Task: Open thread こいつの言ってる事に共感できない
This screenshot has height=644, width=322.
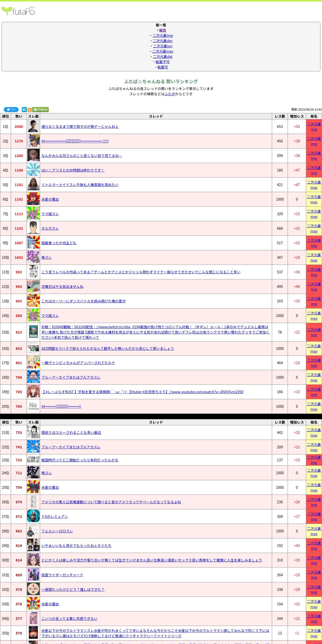Action: 69,619
